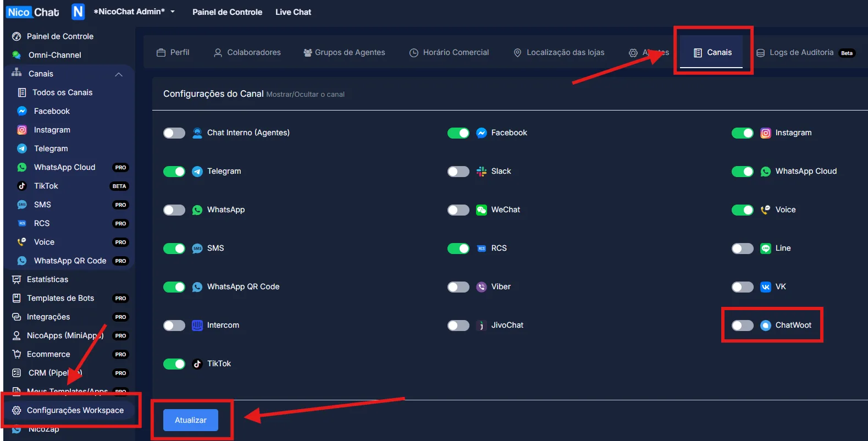Open Painel de Controle in top navigation
868x441 pixels.
pyautogui.click(x=227, y=12)
